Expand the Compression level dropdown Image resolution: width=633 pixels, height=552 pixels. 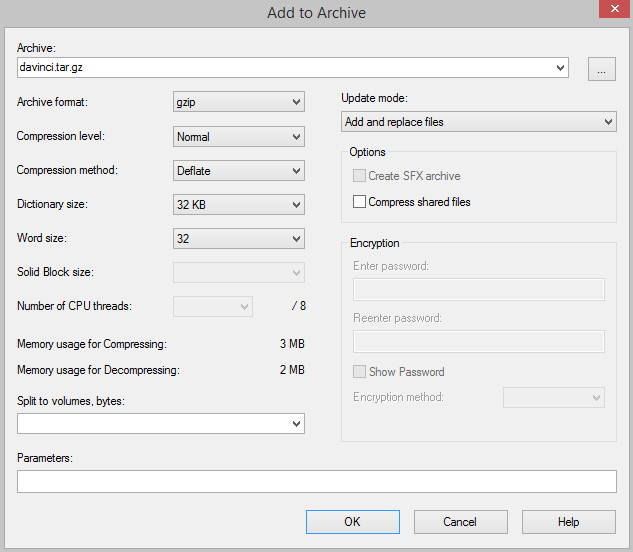click(x=238, y=136)
